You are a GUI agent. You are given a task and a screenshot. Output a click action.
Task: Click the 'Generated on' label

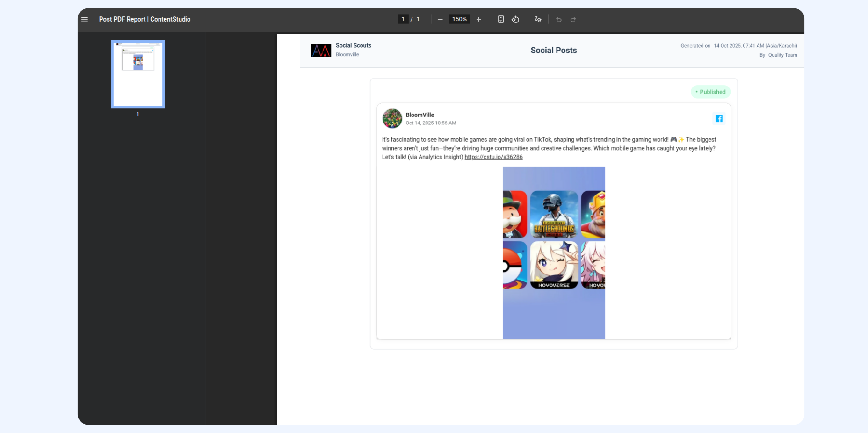695,46
